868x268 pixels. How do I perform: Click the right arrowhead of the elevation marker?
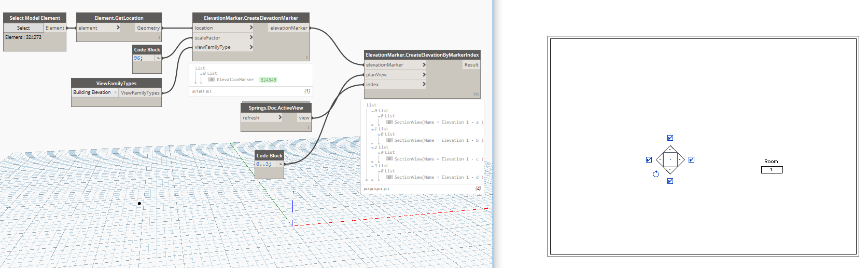pos(680,159)
